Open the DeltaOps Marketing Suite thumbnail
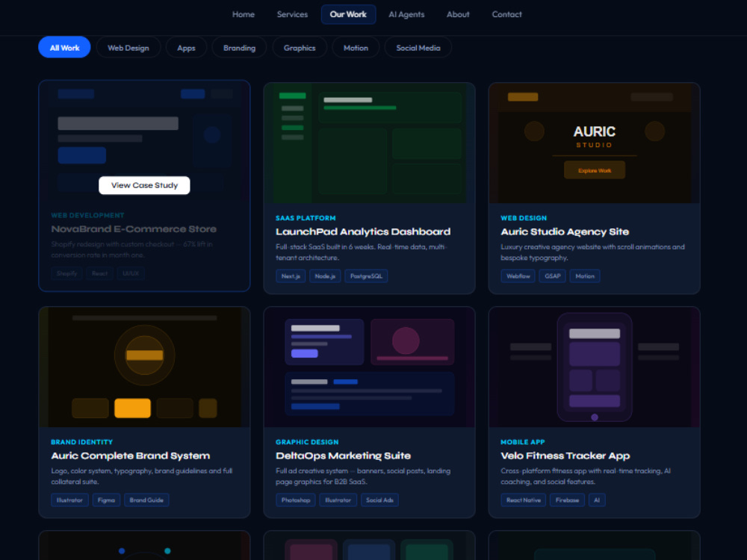 pyautogui.click(x=369, y=367)
